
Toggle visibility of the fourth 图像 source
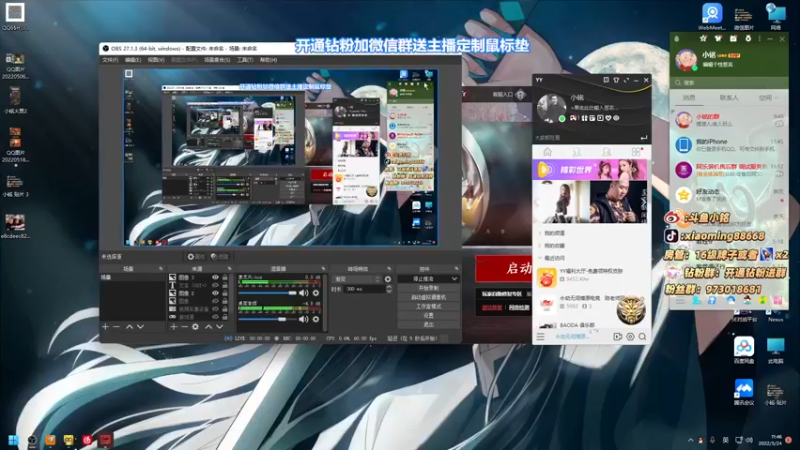pos(215,301)
